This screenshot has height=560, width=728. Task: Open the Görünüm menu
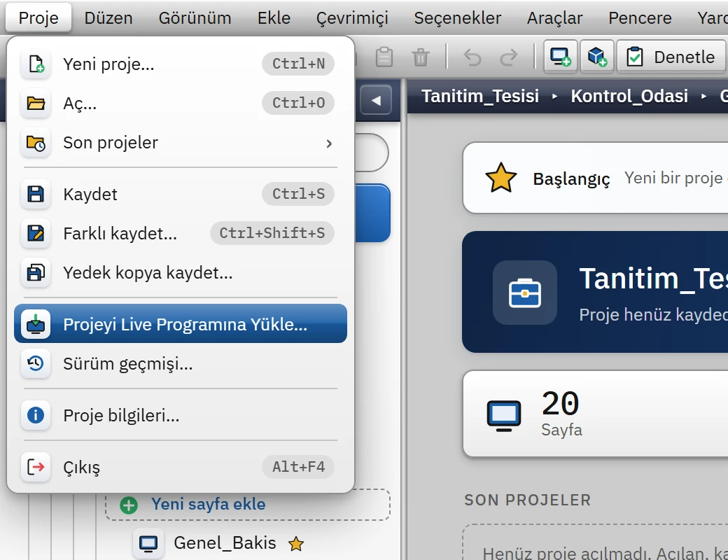[195, 18]
